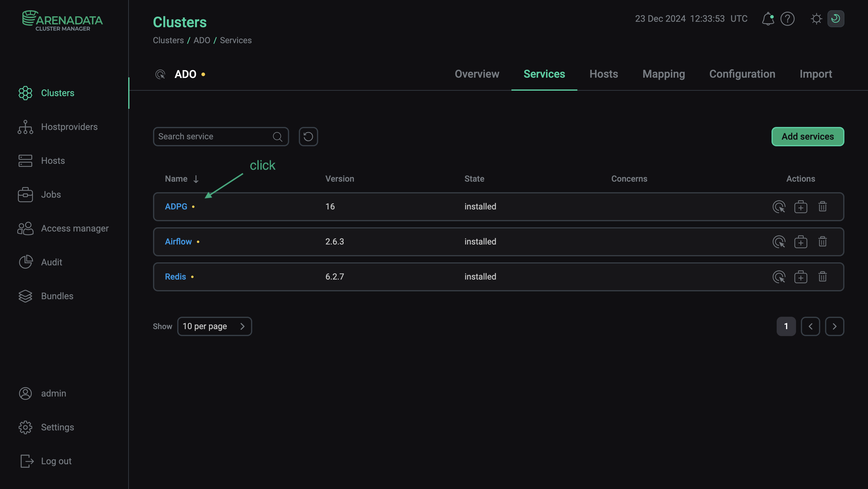Delete the Redis service via trash icon
This screenshot has height=489, width=868.
(x=823, y=277)
